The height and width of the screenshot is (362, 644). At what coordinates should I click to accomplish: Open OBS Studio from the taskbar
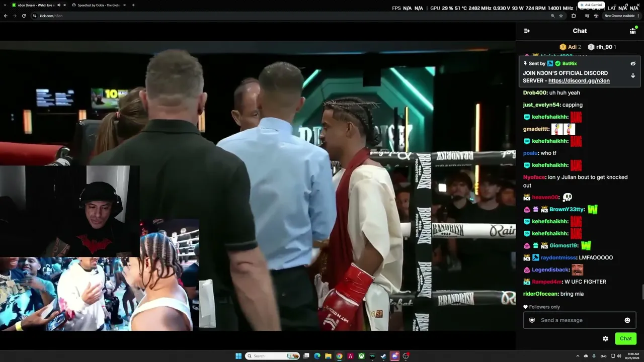(406, 356)
